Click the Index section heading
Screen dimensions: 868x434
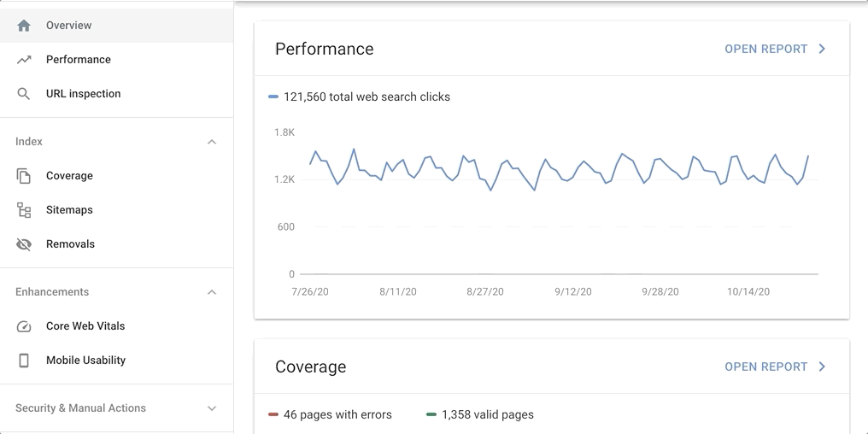click(x=29, y=142)
